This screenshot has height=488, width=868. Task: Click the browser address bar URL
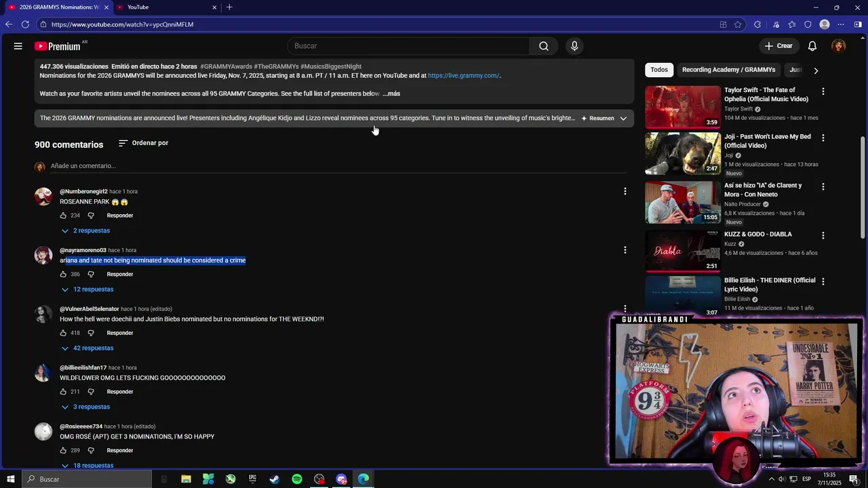(122, 24)
